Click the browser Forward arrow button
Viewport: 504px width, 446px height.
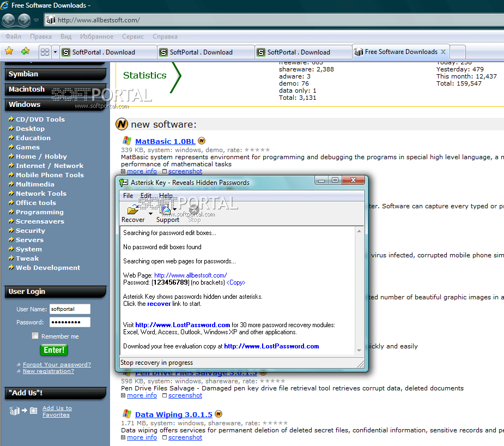(24, 20)
